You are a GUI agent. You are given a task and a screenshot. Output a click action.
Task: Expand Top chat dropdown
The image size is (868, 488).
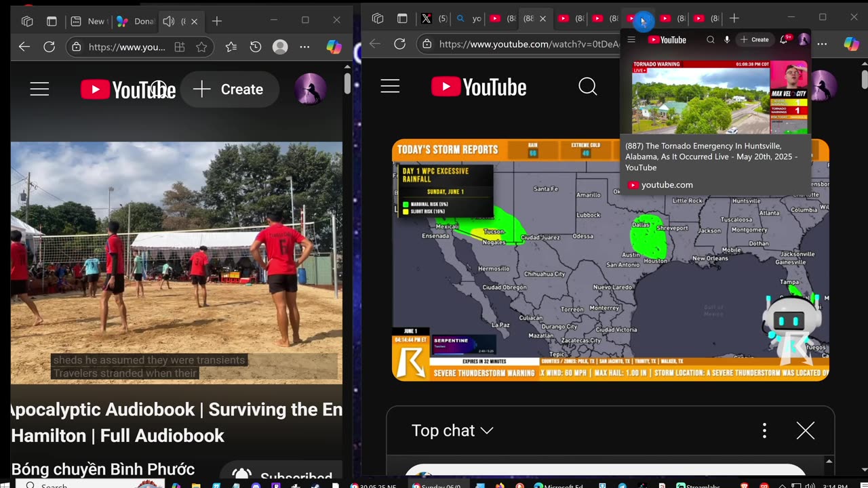pos(452,430)
